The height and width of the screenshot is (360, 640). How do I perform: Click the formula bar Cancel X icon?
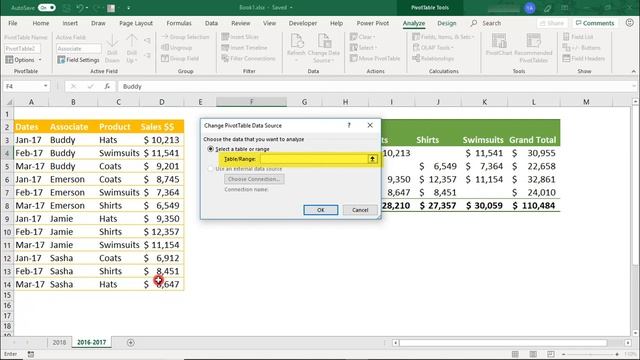(x=73, y=86)
